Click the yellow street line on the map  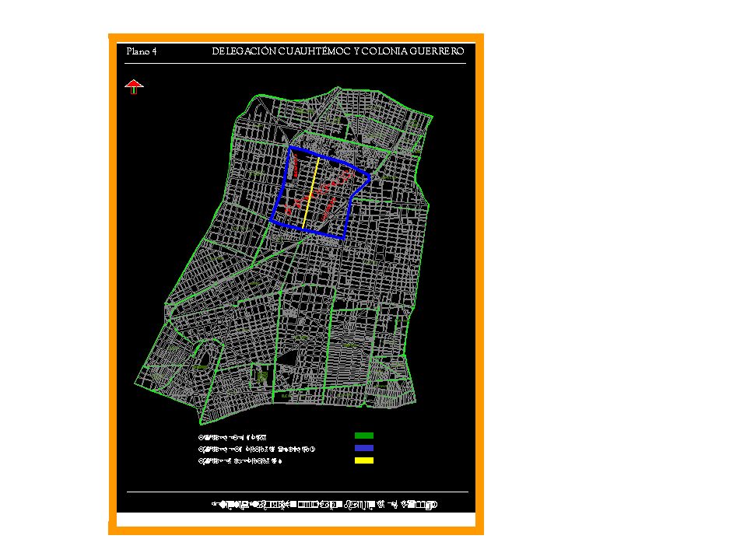[x=311, y=193]
